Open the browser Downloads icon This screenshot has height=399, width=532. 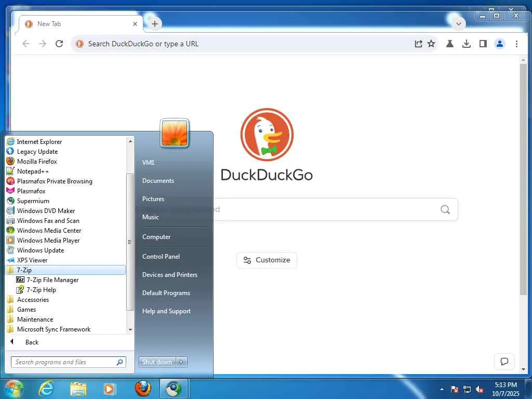click(467, 44)
